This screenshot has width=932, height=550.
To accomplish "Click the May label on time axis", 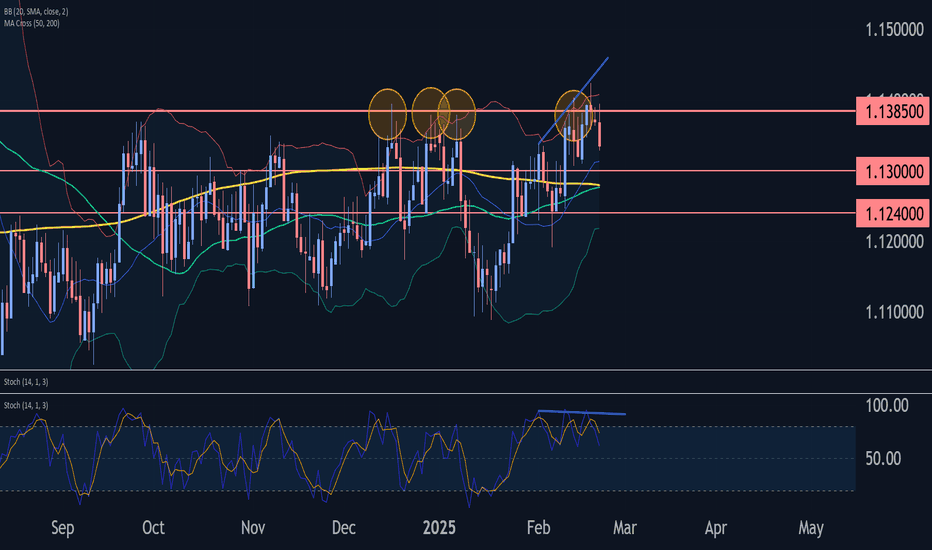I will (x=811, y=528).
